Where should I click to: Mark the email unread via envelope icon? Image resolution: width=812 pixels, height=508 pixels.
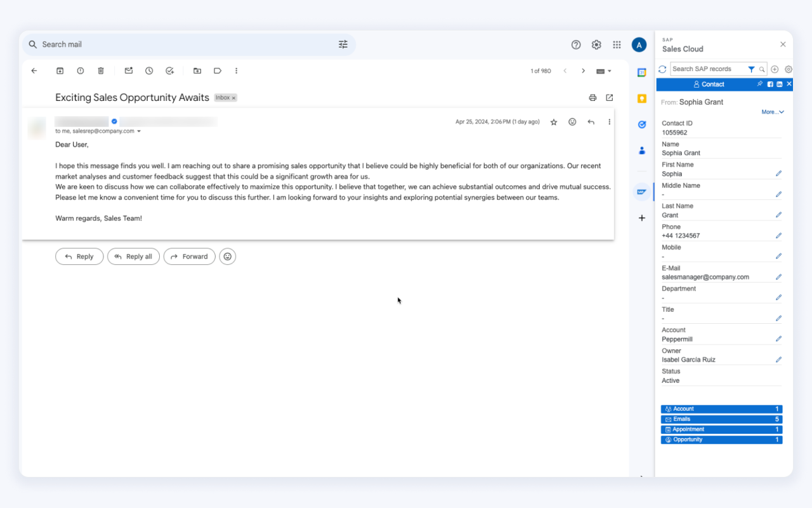tap(129, 70)
